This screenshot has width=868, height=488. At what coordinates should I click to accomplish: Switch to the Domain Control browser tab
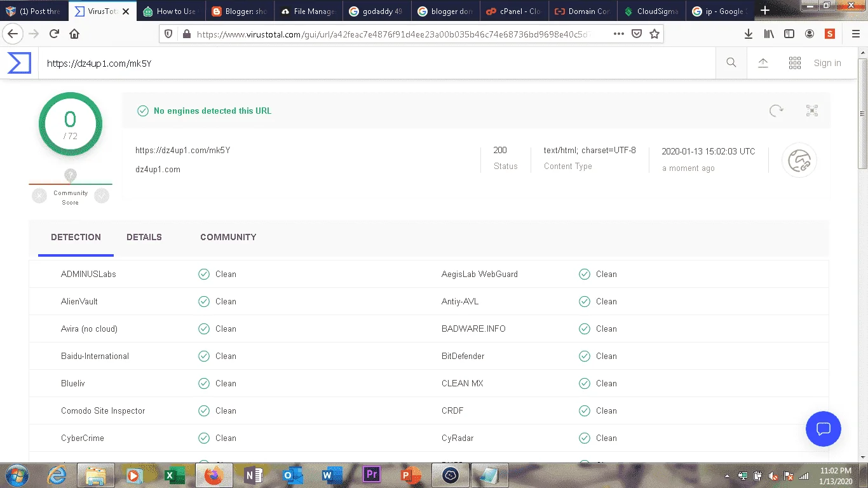pyautogui.click(x=582, y=11)
